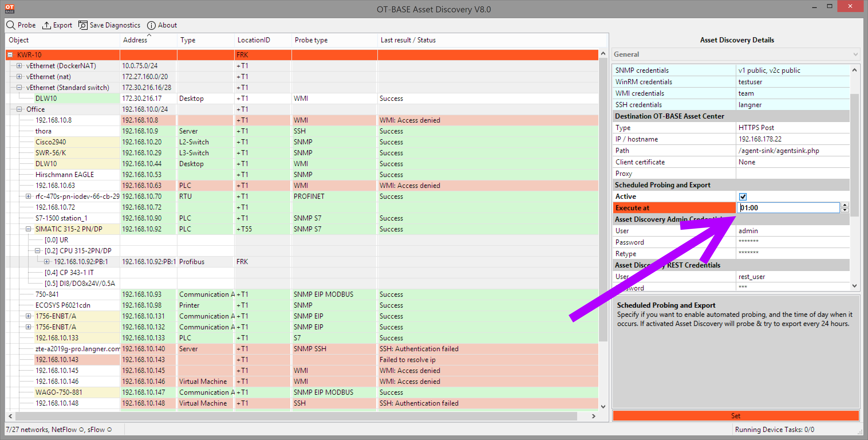Click the Export upload icon
The width and height of the screenshot is (868, 440).
46,25
